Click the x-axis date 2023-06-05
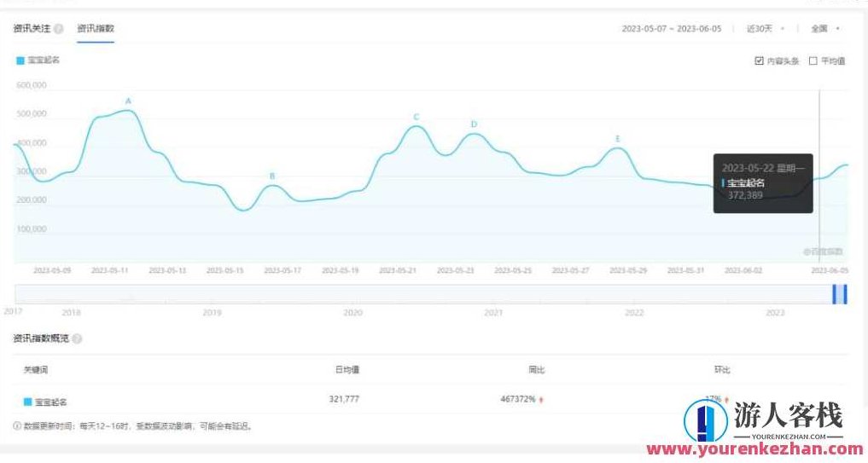This screenshot has width=868, height=463. [830, 270]
